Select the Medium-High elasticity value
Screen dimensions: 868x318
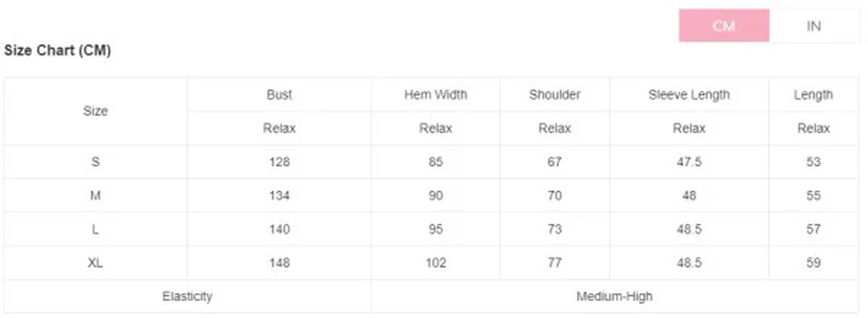pyautogui.click(x=614, y=296)
